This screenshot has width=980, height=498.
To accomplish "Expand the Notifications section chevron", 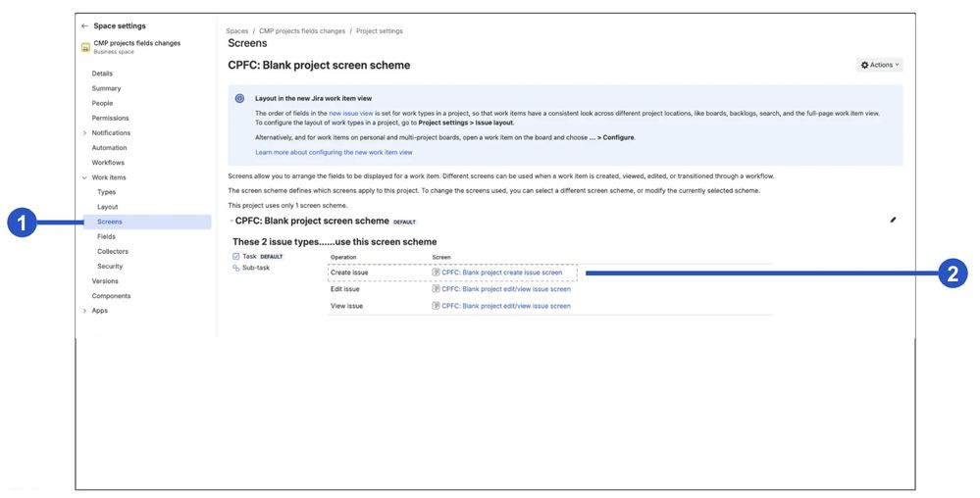I will [x=85, y=133].
